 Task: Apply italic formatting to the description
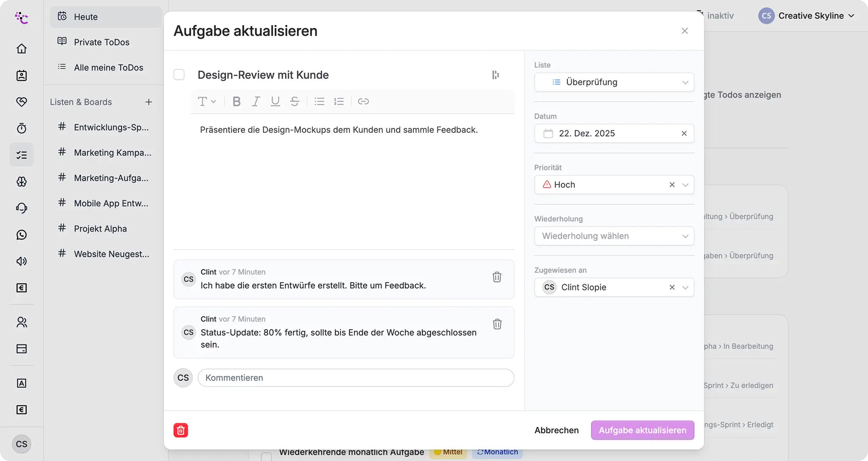[256, 101]
